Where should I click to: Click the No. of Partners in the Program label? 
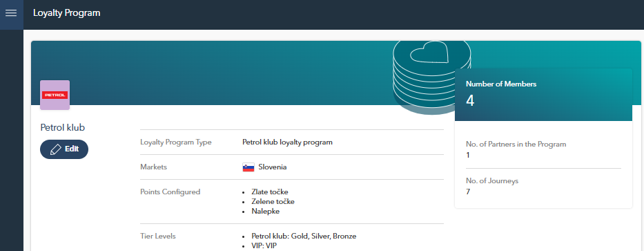tap(516, 145)
